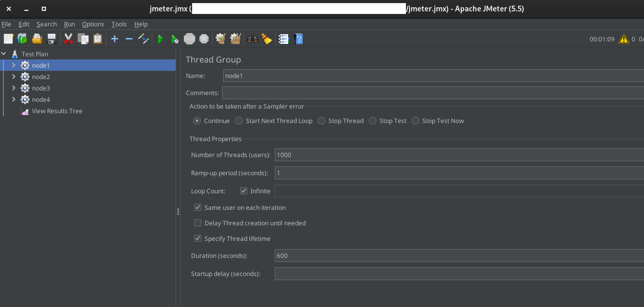Viewport: 644px width, 307px height.
Task: Toggle Same user on each iteration
Action: coord(198,208)
